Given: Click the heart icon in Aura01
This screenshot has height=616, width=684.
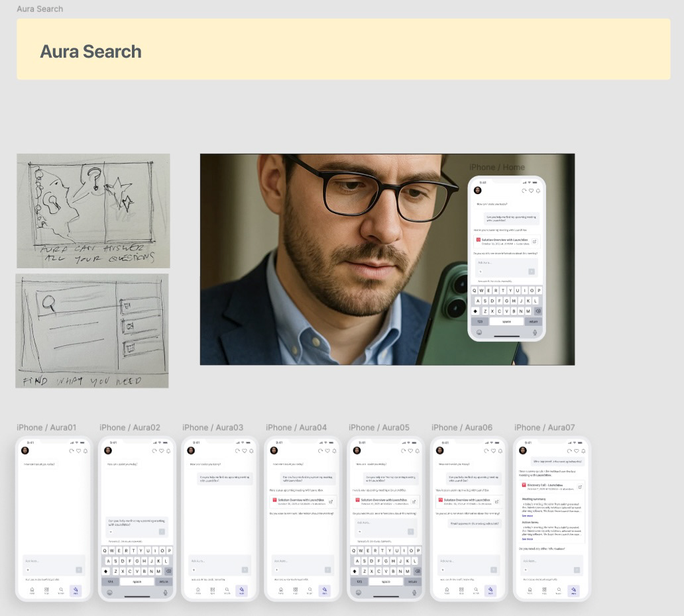Looking at the screenshot, I should coord(78,451).
